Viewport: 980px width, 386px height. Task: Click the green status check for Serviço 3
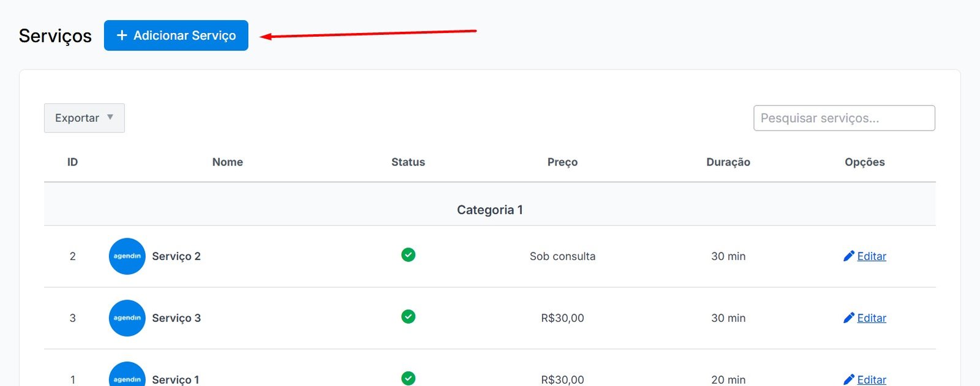408,317
